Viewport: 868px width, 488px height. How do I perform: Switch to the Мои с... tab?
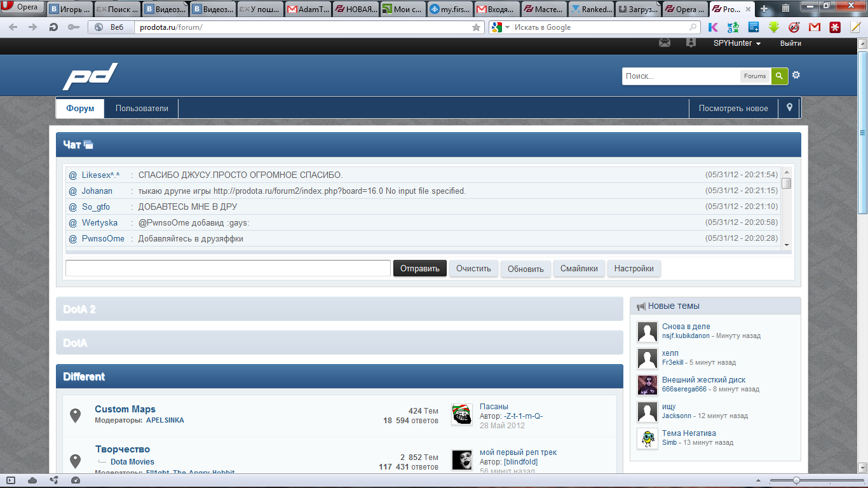403,10
